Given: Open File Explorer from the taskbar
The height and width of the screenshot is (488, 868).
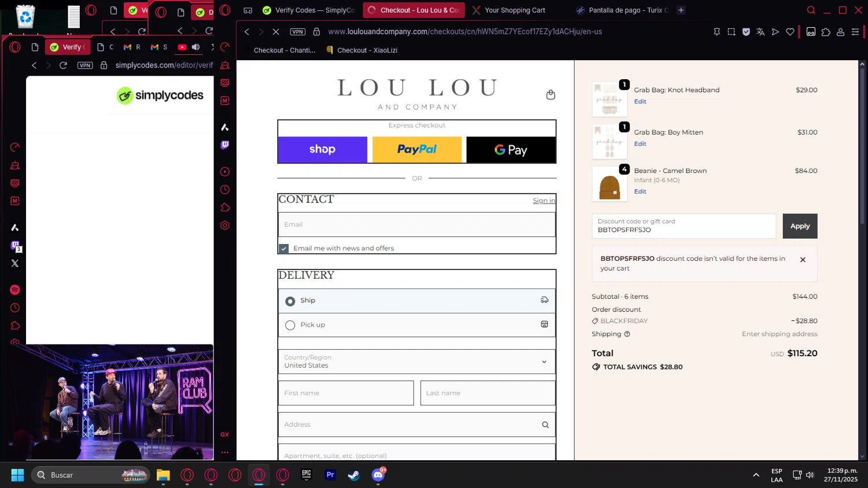Looking at the screenshot, I should pyautogui.click(x=163, y=475).
